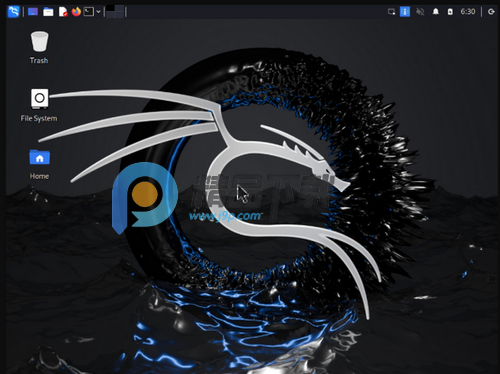
Task: Click the Home icon label
Action: [x=39, y=176]
